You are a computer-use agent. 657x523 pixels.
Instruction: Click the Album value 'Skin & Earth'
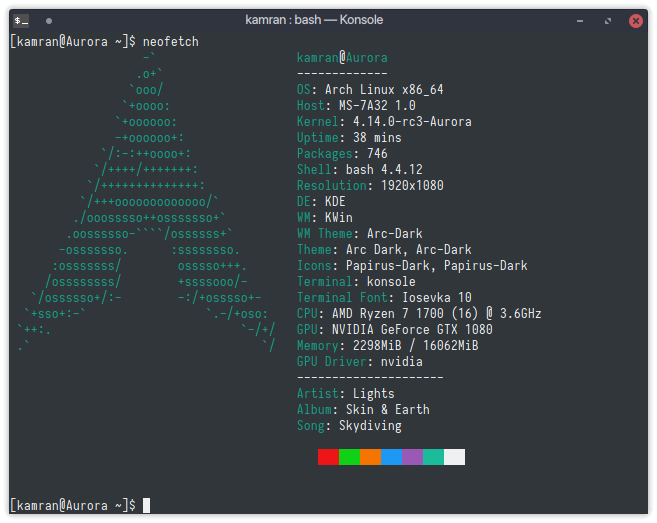388,409
